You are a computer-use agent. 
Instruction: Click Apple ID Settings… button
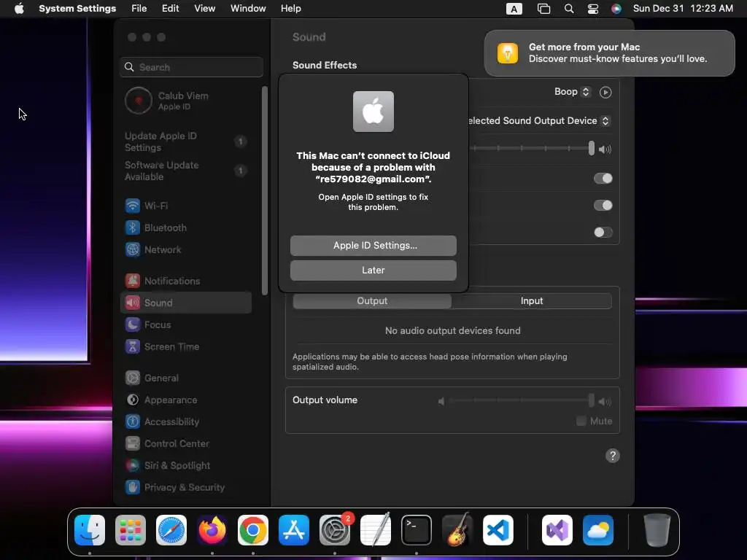(x=373, y=246)
